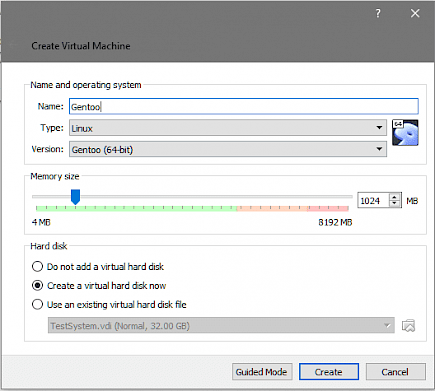
Task: Click the Guided Mode button
Action: (262, 372)
